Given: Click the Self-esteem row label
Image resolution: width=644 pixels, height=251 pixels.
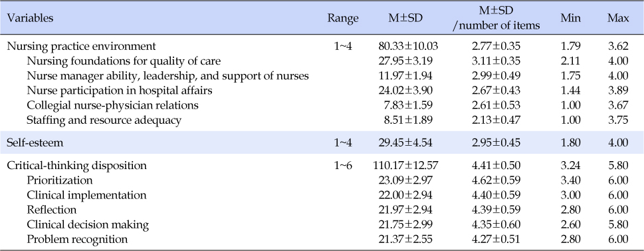Looking at the screenshot, I should tap(34, 142).
